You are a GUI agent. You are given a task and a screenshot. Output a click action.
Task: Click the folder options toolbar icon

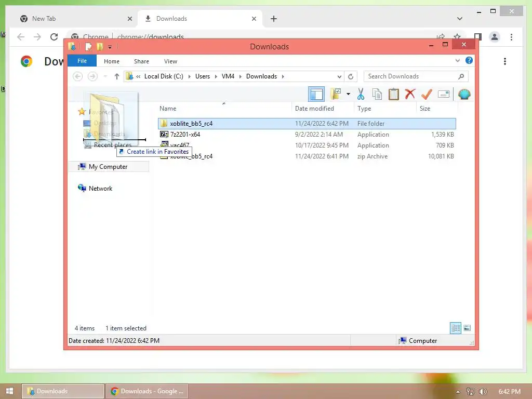click(x=336, y=94)
